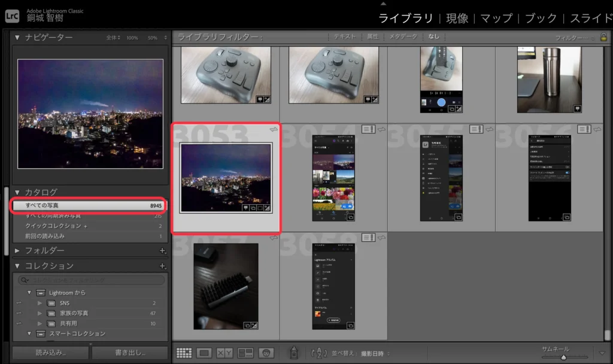Toggle the filter lock padlock icon
Image resolution: width=613 pixels, height=364 pixels.
[604, 37]
